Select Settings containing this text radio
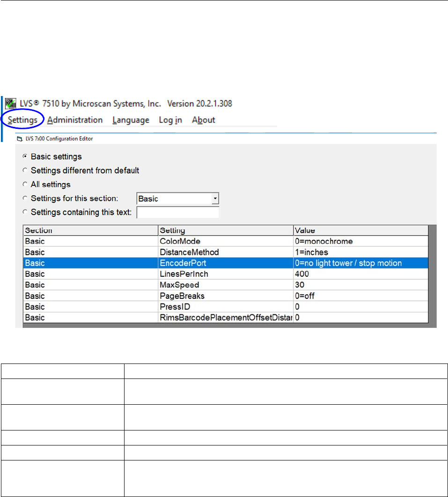 coord(25,212)
